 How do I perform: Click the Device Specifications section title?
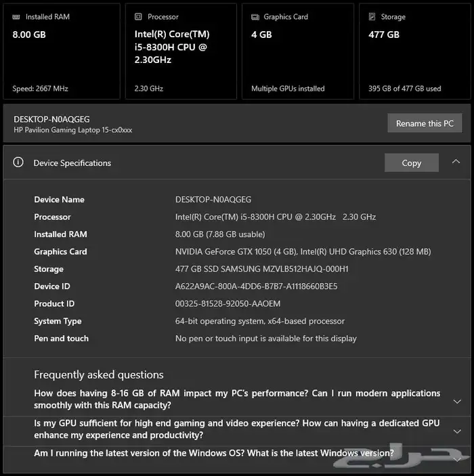72,163
